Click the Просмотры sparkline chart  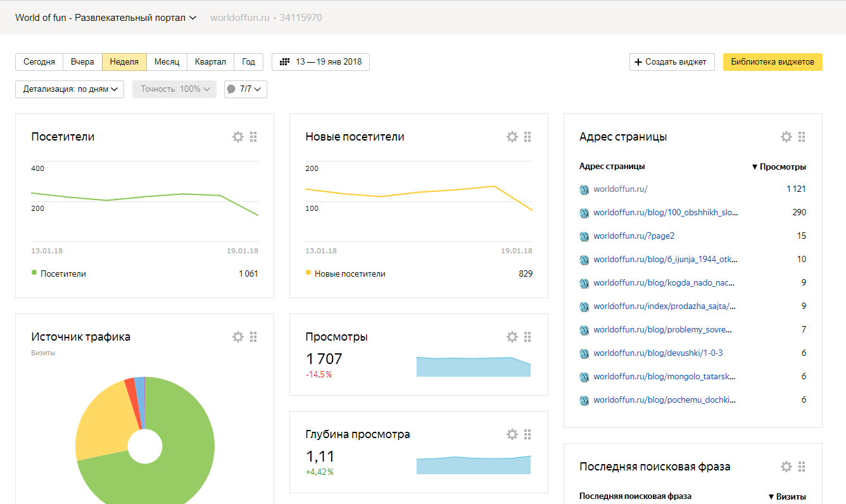[x=474, y=367]
